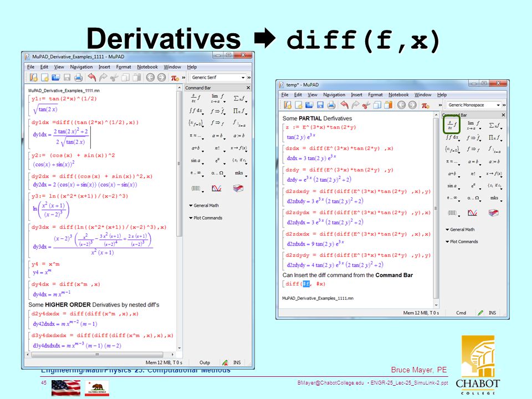The height and width of the screenshot is (399, 532).
Task: Click Paste icon in temp* MuPAD toolbar
Action: click(388, 105)
